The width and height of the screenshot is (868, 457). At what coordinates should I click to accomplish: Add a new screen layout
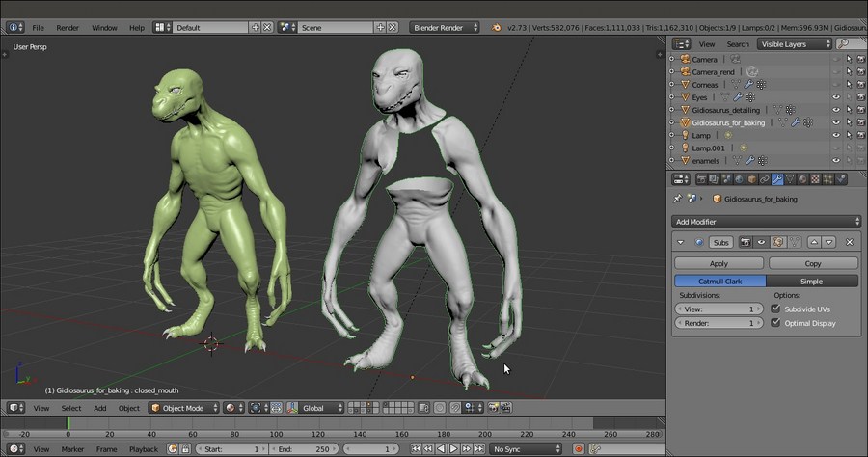pyautogui.click(x=256, y=27)
